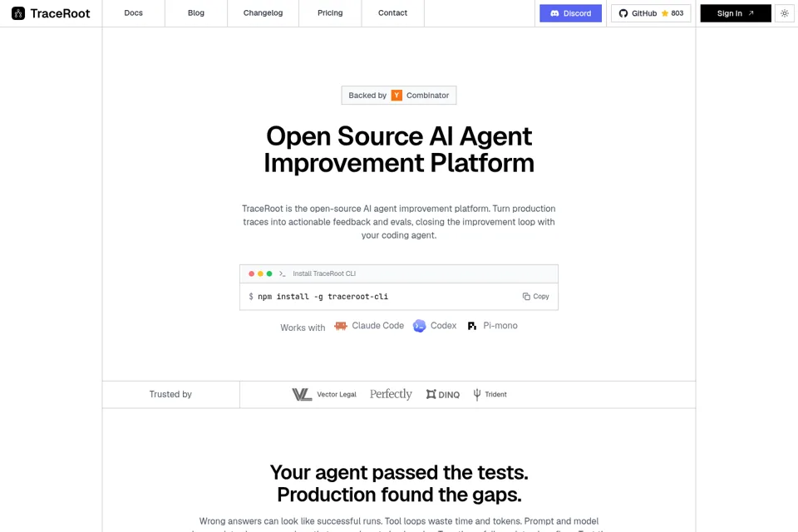Click the Codex icon
Viewport: 798px width, 532px height.
pos(419,326)
